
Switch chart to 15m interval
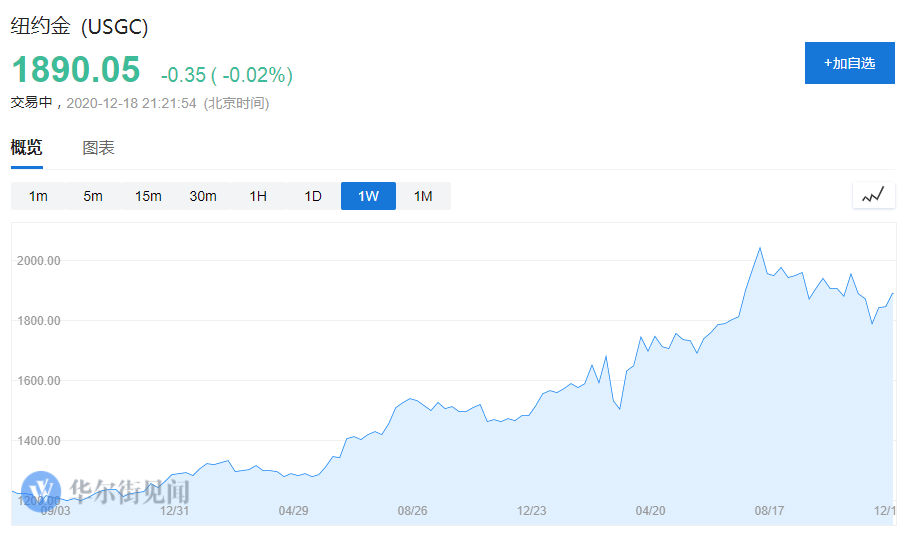(148, 196)
